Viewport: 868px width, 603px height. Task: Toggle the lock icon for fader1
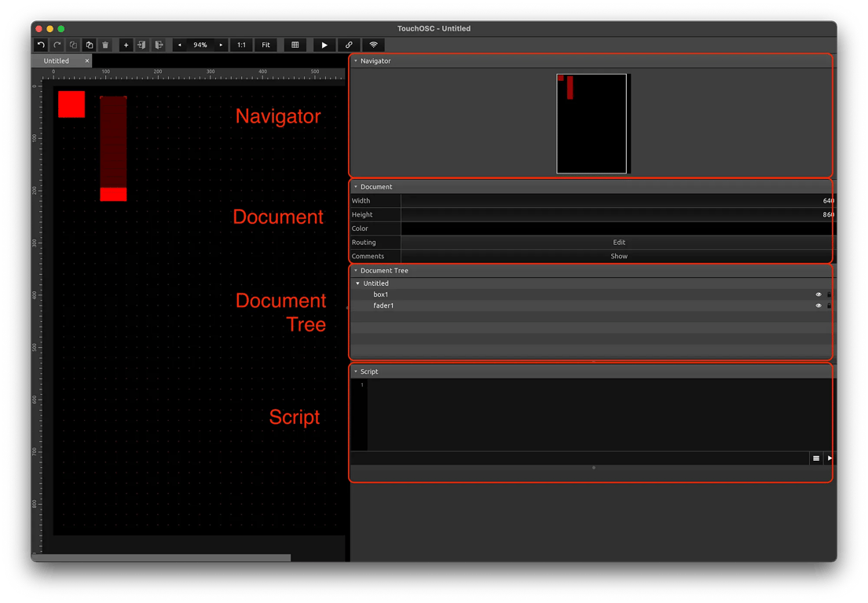[830, 305]
